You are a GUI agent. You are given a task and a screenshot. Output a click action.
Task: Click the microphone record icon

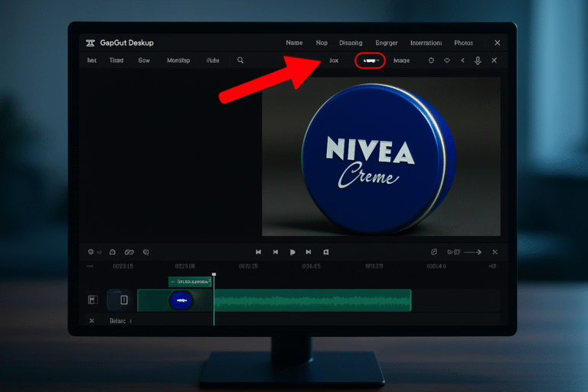(x=478, y=60)
